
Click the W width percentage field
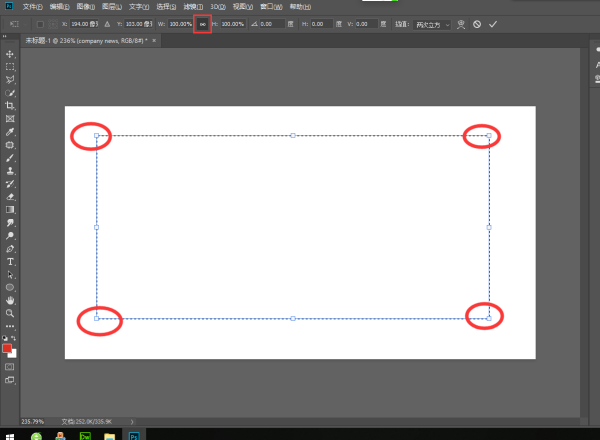(x=180, y=23)
